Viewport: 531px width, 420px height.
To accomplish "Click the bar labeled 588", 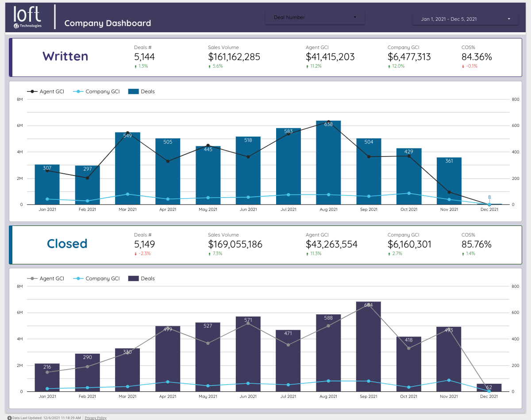I will click(x=328, y=353).
